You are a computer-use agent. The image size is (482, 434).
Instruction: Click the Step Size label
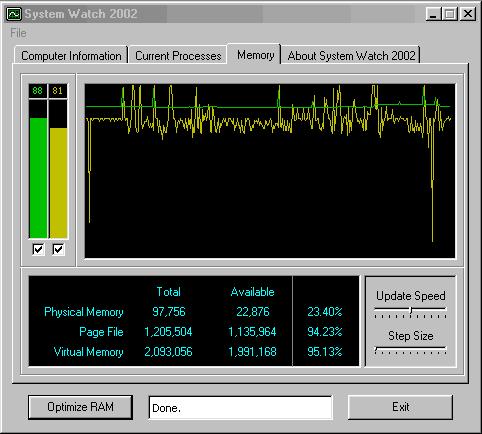(411, 336)
